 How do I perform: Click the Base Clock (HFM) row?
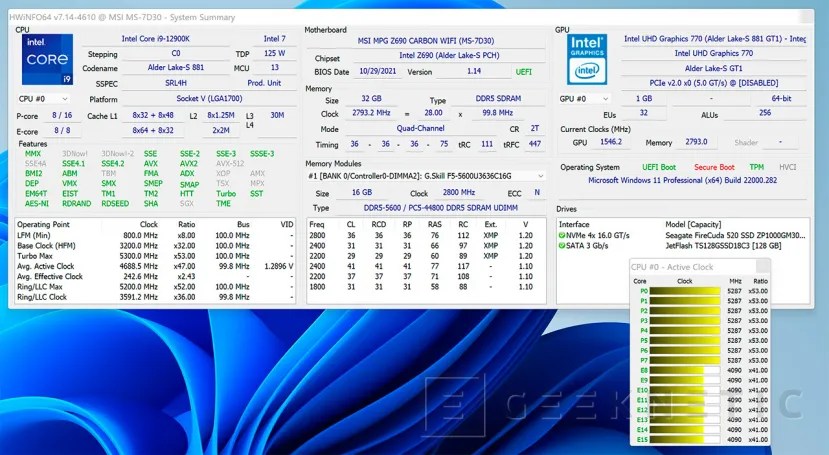click(154, 246)
